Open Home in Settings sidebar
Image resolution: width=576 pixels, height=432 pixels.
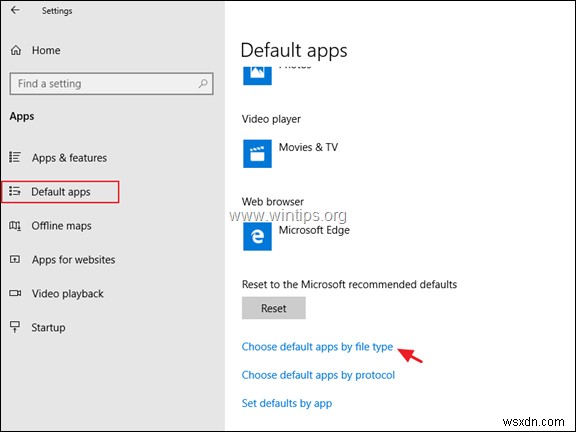tap(46, 50)
